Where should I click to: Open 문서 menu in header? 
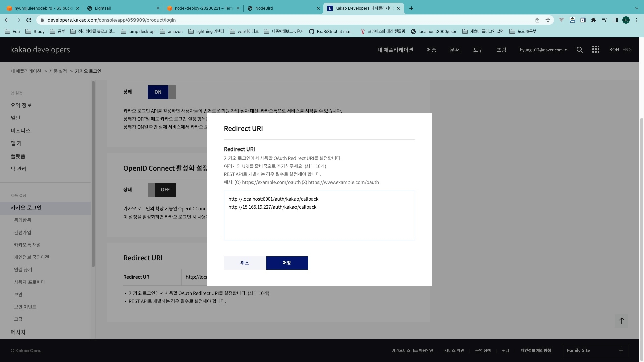pos(454,50)
